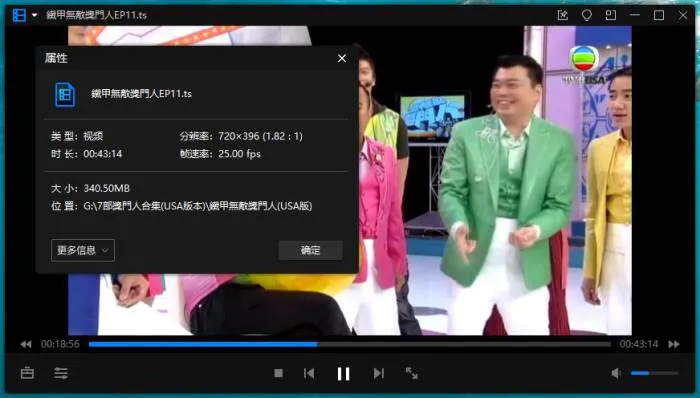The height and width of the screenshot is (398, 700).
Task: Click the 类型 视频 value
Action: [x=93, y=136]
